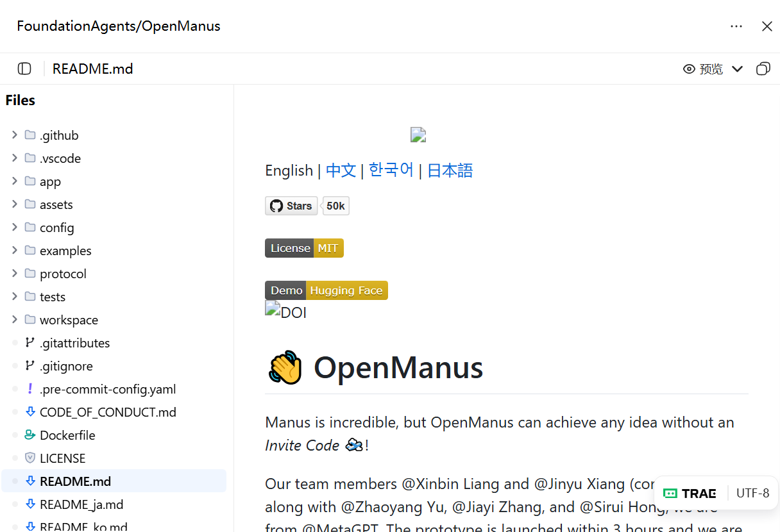
Task: Click the .gitignore git branch icon
Action: pos(30,366)
